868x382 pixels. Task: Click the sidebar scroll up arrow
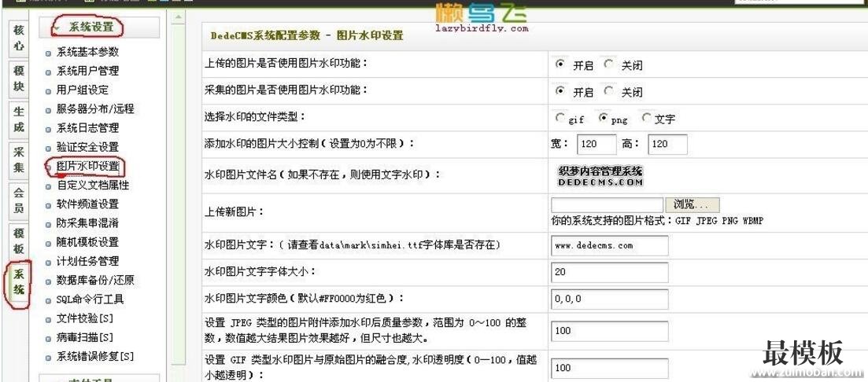click(179, 18)
